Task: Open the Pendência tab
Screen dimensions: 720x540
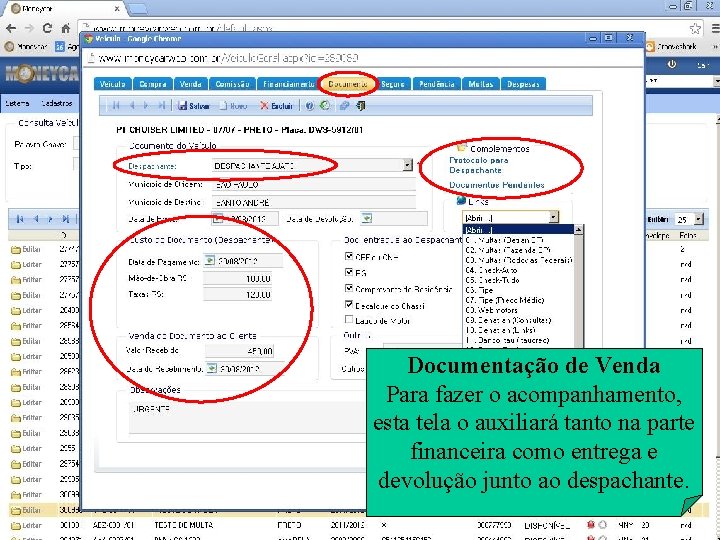Action: tap(437, 84)
